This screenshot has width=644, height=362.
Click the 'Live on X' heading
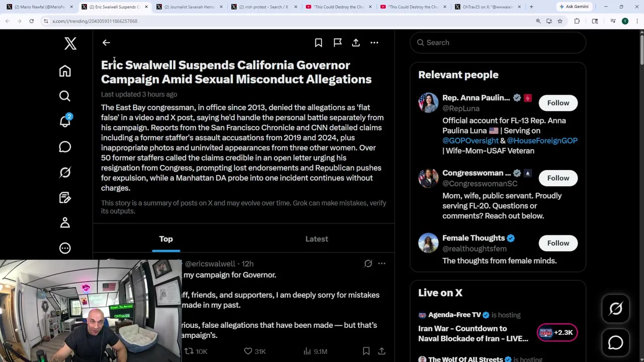(440, 293)
